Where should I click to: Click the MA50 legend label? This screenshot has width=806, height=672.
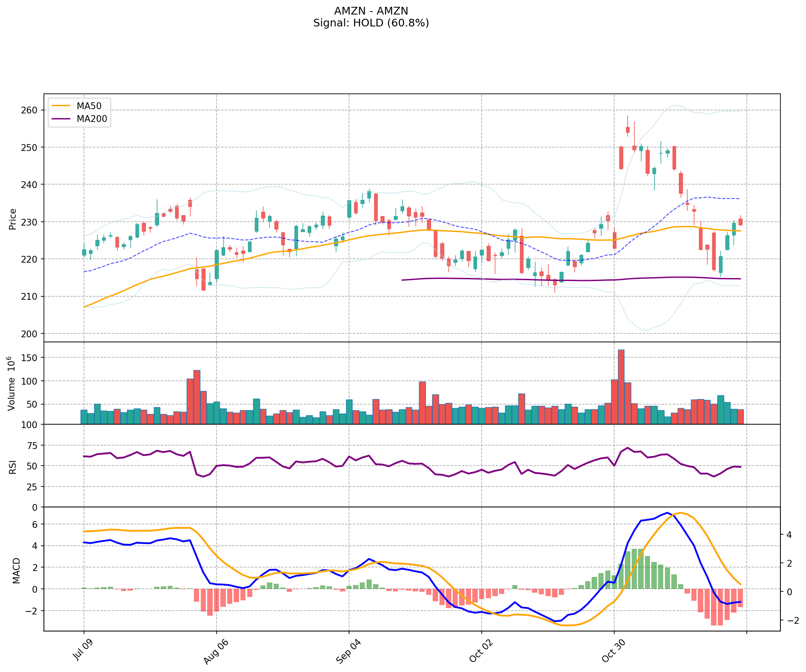[x=89, y=106]
